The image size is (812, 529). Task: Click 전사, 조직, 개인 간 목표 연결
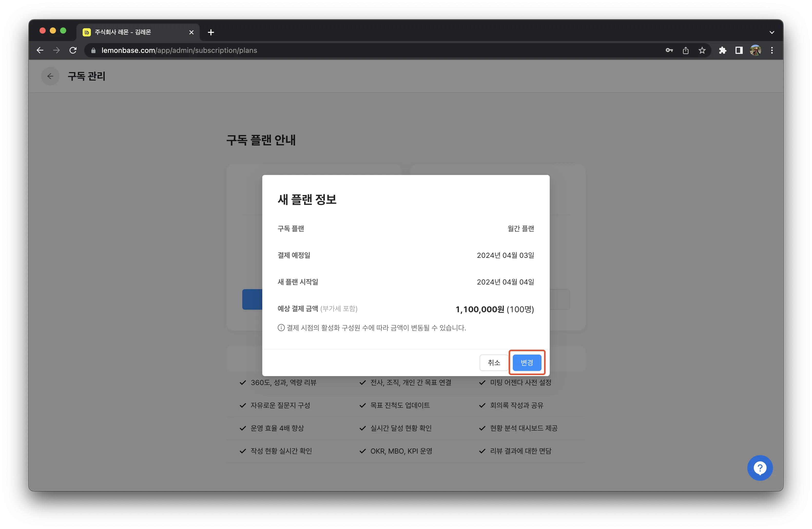click(x=411, y=383)
